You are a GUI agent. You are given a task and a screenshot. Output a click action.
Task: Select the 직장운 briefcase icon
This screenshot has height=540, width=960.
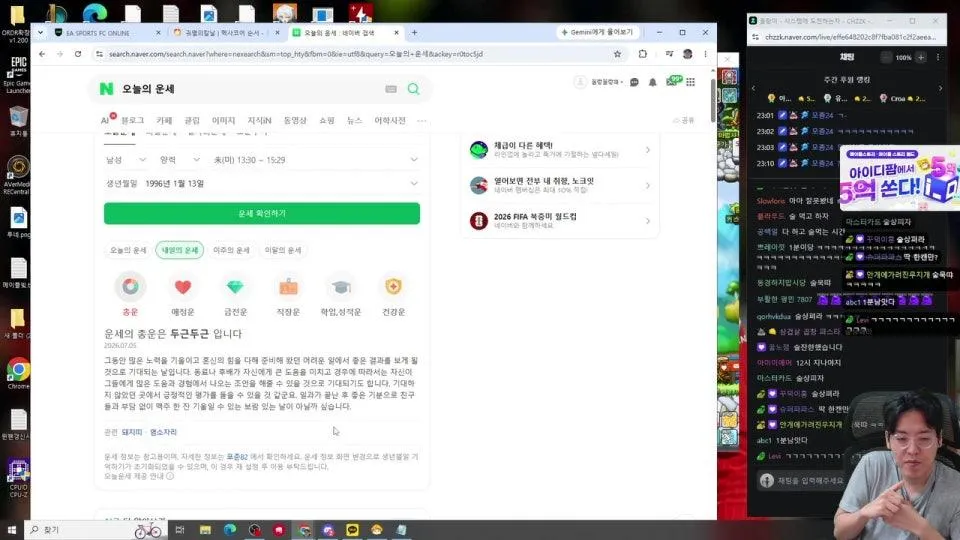pos(288,287)
